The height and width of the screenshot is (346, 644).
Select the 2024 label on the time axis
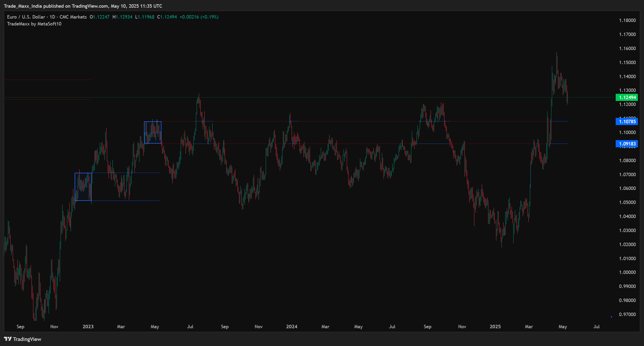[292, 327]
